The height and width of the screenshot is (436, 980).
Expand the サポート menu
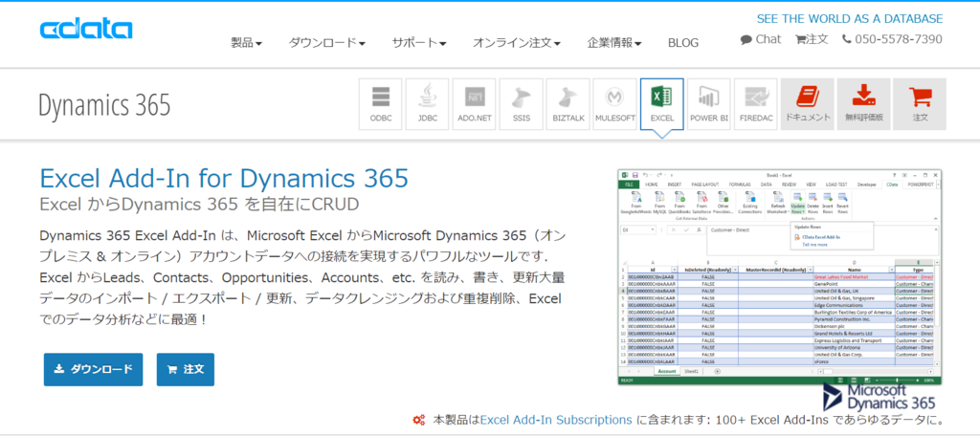(x=419, y=43)
